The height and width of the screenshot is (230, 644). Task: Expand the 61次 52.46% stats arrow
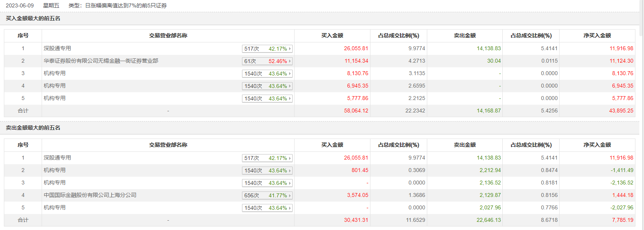(x=290, y=61)
